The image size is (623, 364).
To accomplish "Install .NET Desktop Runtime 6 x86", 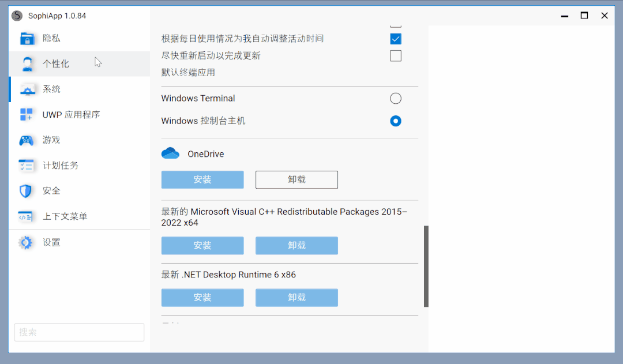I will pos(202,298).
